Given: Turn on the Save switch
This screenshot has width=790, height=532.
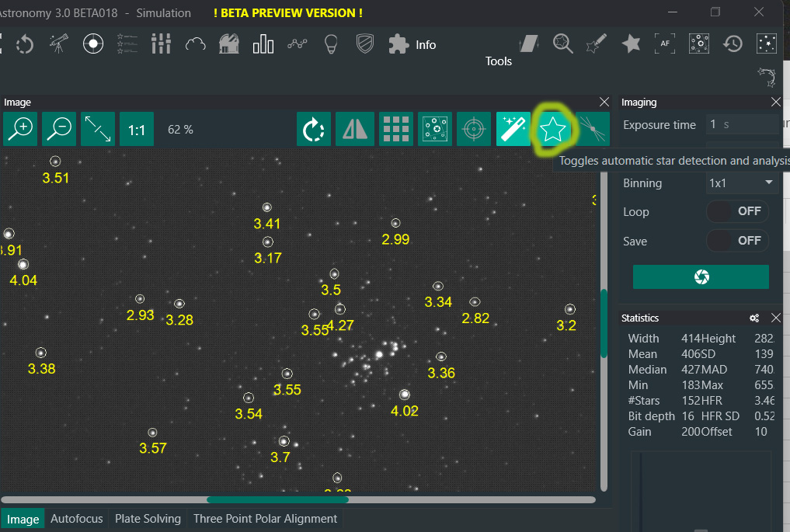Looking at the screenshot, I should [737, 241].
